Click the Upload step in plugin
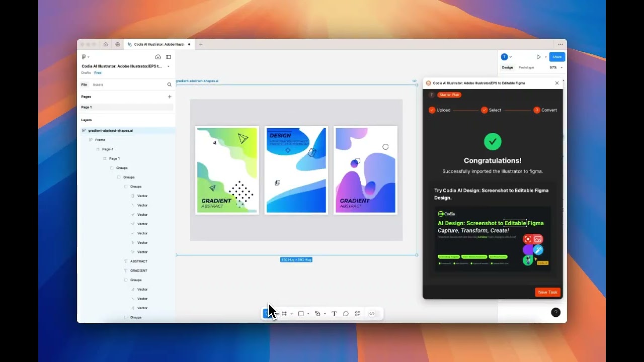Screen dimensions: 644x362 pyautogui.click(x=439, y=110)
